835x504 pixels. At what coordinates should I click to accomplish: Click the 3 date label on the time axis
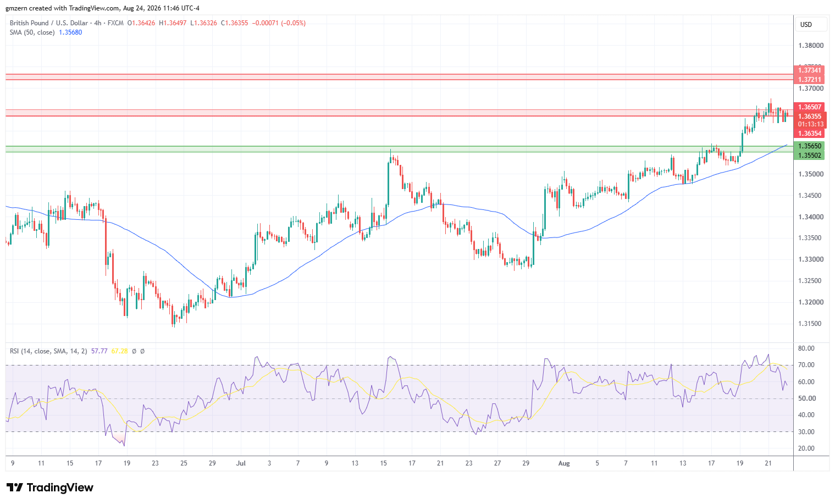click(x=269, y=463)
